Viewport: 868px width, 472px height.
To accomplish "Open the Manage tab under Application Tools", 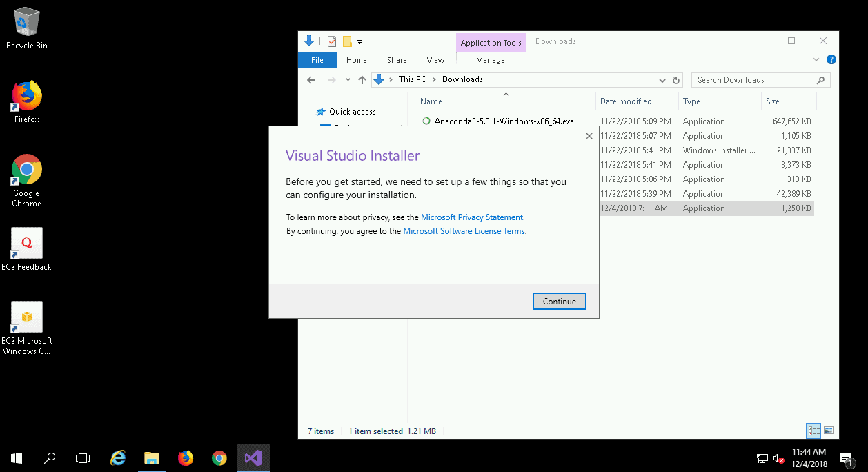I will coord(491,60).
